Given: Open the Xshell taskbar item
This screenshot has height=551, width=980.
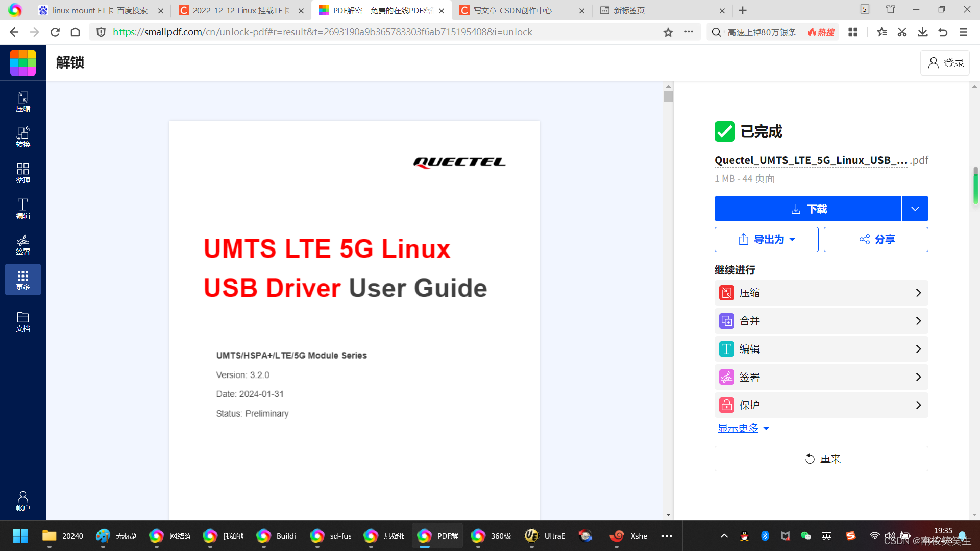Looking at the screenshot, I should coord(629,536).
